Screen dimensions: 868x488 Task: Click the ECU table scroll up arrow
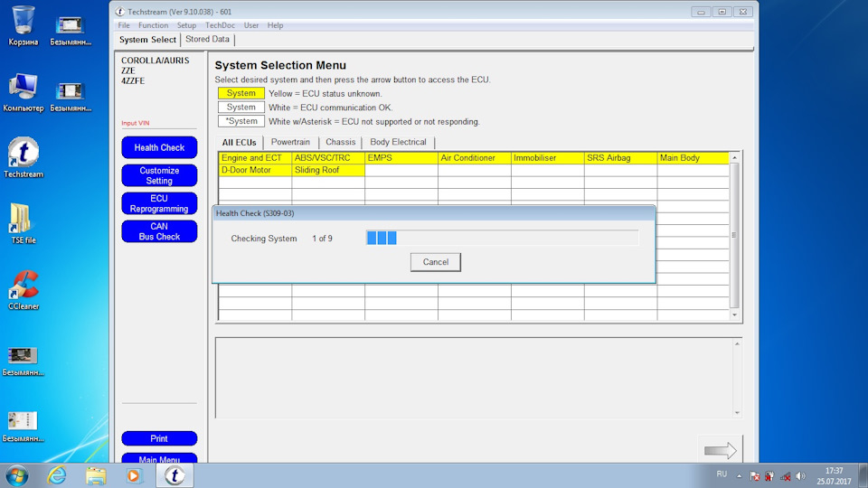734,157
